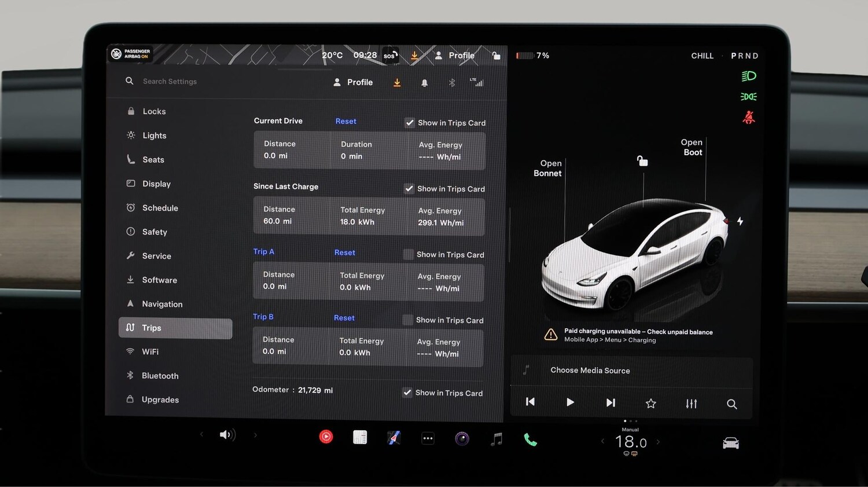Tap the orange download icon in status bar
868x487 pixels.
pos(414,56)
